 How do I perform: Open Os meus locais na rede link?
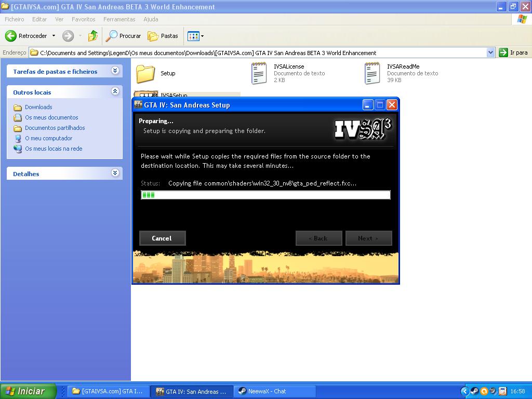point(54,149)
